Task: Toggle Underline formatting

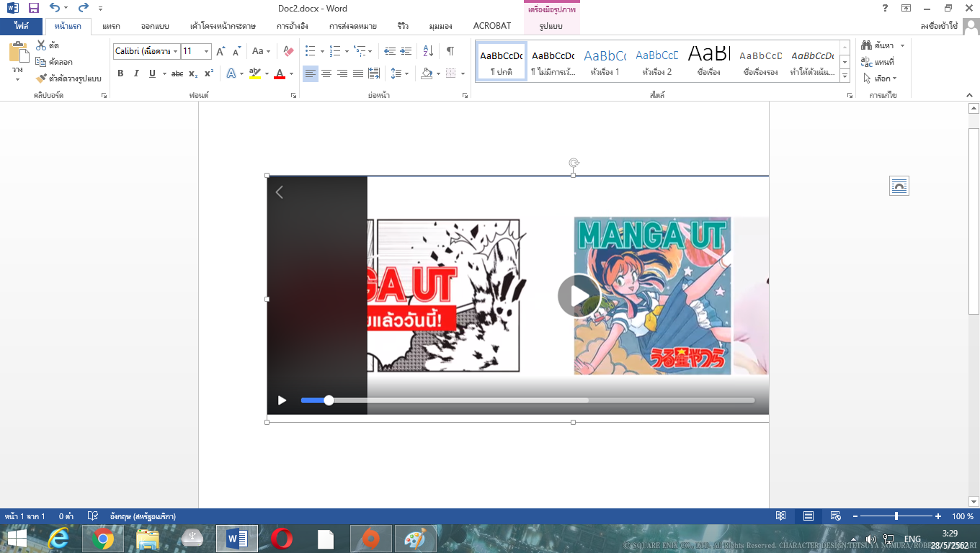Action: (x=152, y=73)
